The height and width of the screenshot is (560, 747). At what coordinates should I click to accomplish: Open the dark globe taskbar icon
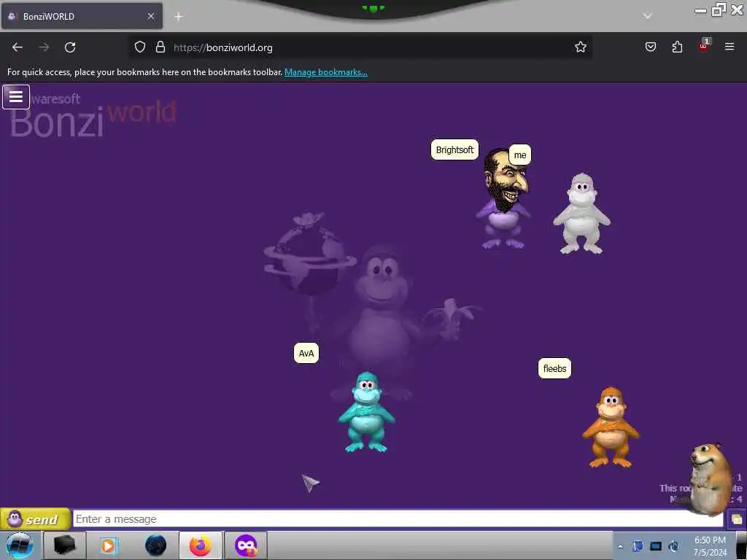[x=155, y=545]
